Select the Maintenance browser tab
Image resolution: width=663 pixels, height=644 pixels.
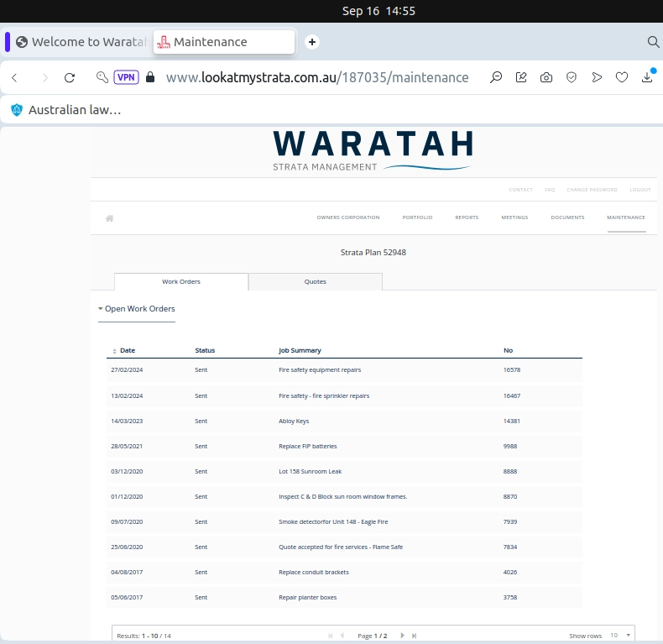tap(224, 42)
